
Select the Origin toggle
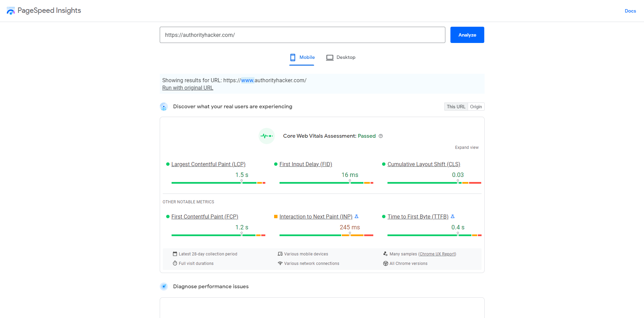(x=476, y=107)
